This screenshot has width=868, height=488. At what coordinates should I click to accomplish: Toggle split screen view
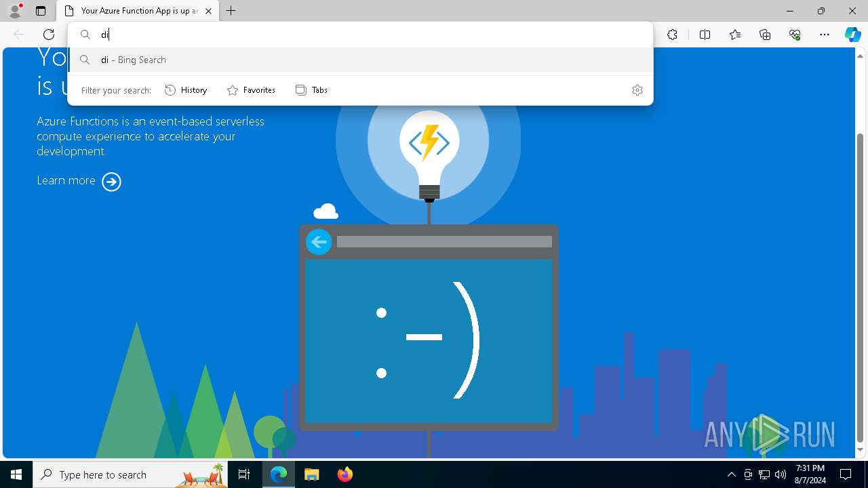[705, 35]
